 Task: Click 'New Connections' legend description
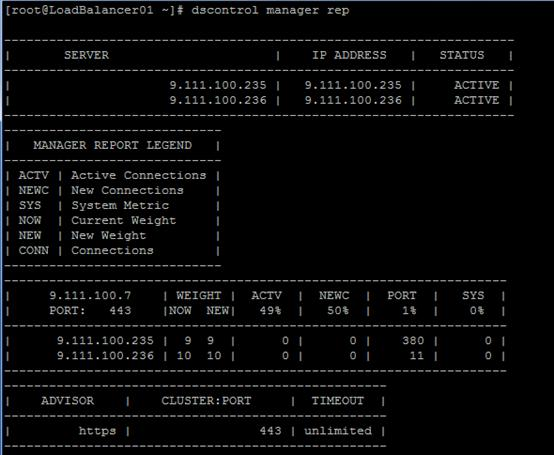128,190
